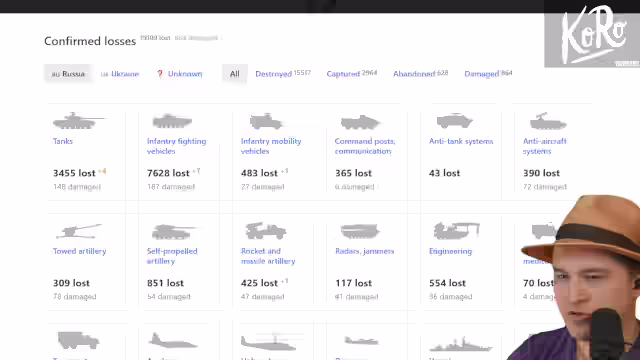Screen dimensions: 640x360
Task: Open the Infantry fighting vehicles icon
Action: pyautogui.click(x=172, y=121)
